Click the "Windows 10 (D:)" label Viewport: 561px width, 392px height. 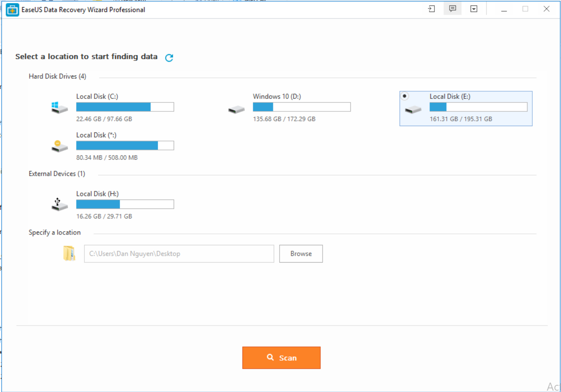coord(277,97)
